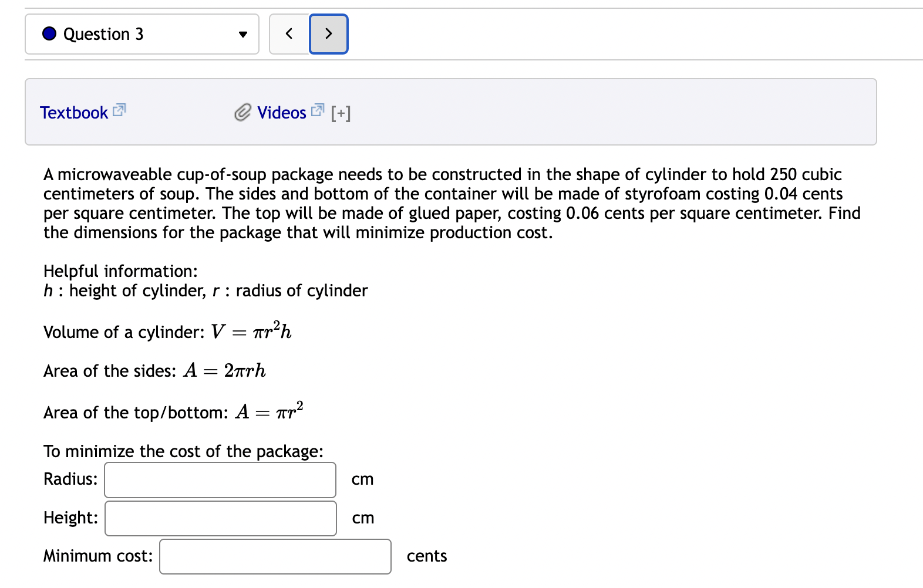Viewport: 923px width, 588px height.
Task: Open the Question 3 dropdown selector
Action: pos(142,34)
